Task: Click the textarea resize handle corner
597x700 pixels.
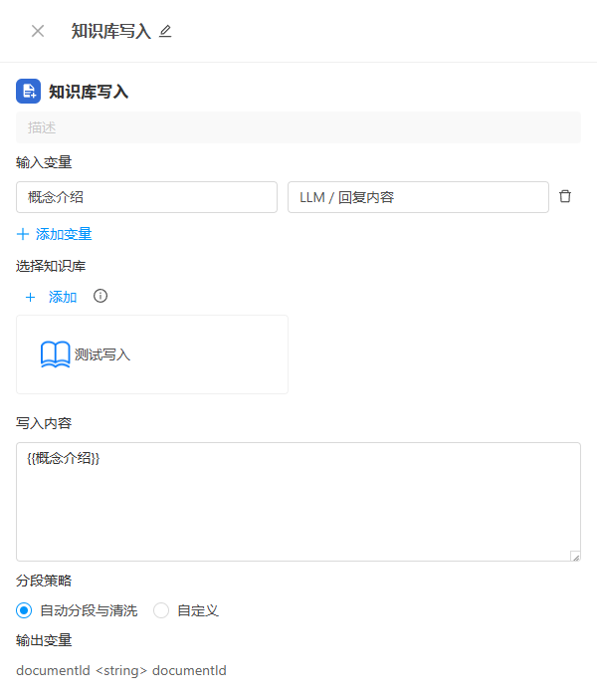Action: (574, 556)
